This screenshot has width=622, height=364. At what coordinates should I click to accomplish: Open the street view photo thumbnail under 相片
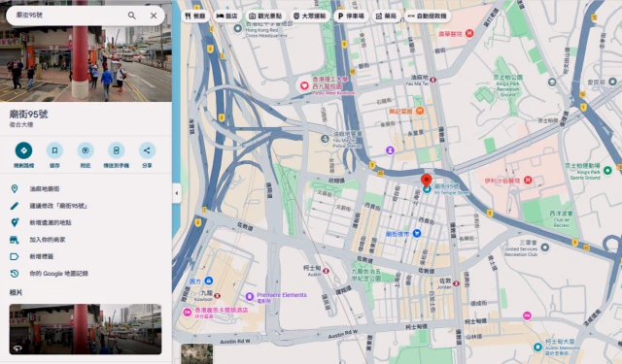(x=86, y=329)
